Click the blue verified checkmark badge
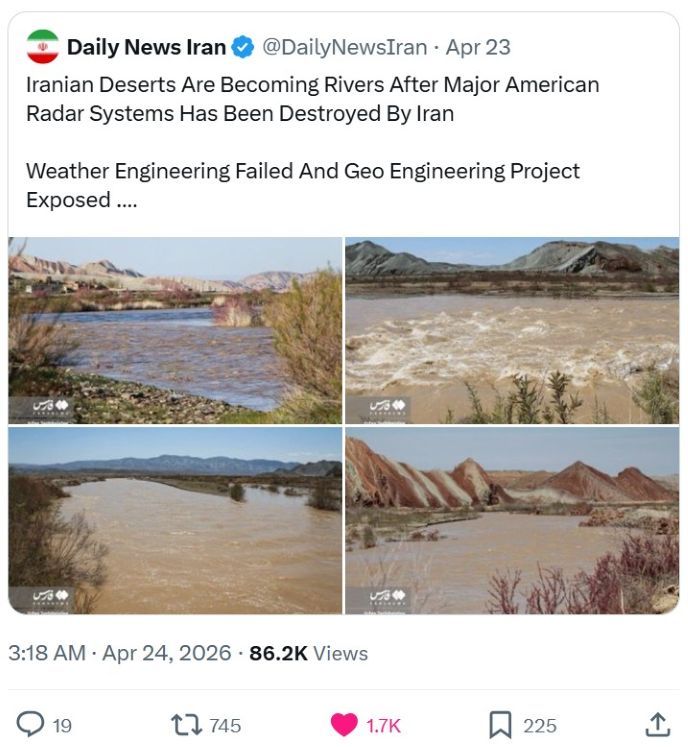 (x=243, y=47)
